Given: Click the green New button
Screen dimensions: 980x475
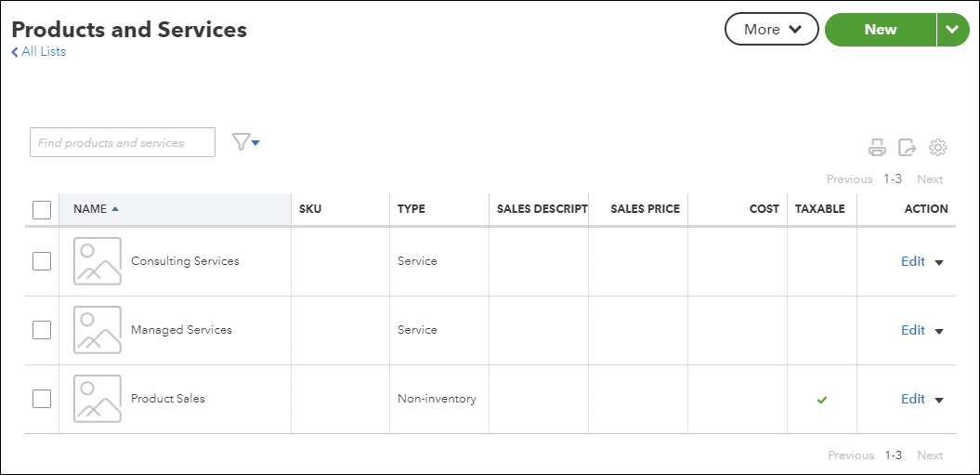Looking at the screenshot, I should click(x=880, y=30).
